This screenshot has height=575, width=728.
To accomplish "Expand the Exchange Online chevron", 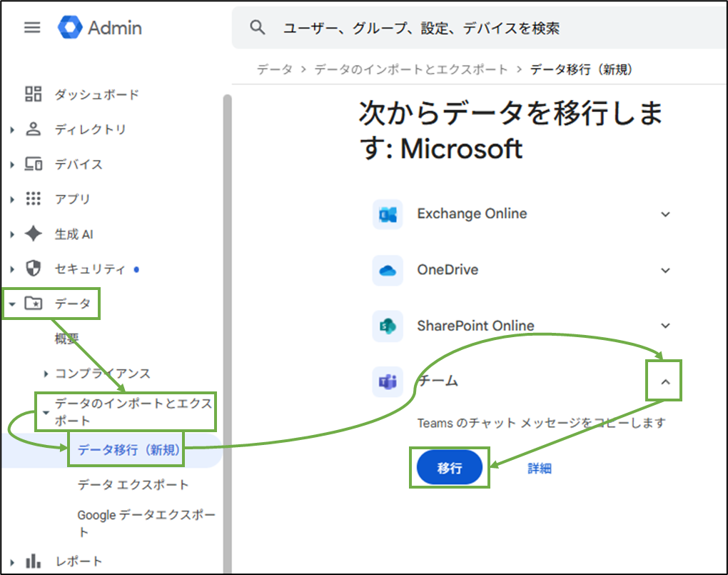I will 665,214.
